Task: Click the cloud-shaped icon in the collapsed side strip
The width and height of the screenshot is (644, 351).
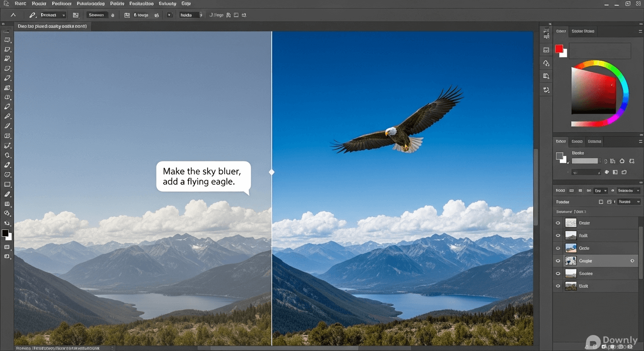Action: [546, 63]
